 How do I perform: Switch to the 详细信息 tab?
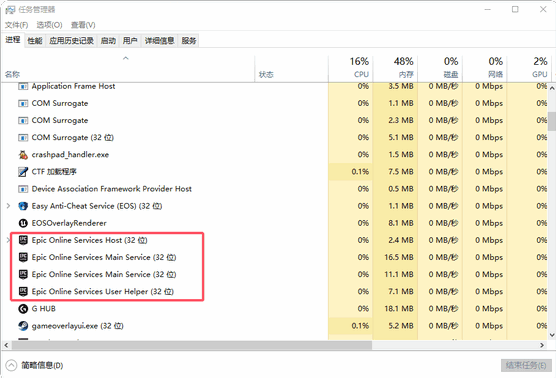pyautogui.click(x=160, y=41)
